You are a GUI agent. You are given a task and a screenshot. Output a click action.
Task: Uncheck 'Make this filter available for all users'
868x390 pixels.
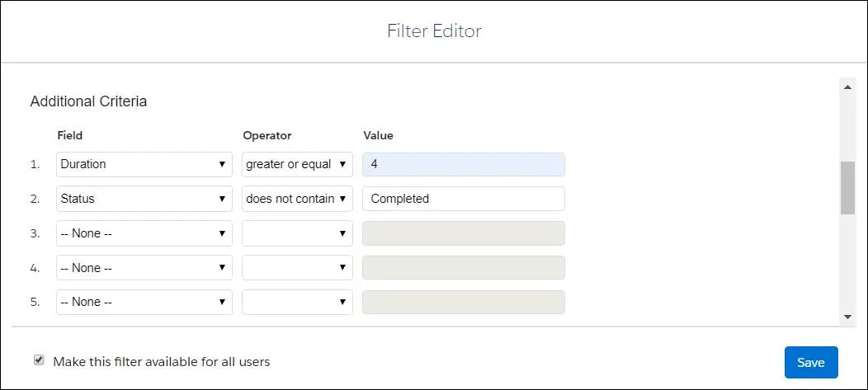click(39, 360)
